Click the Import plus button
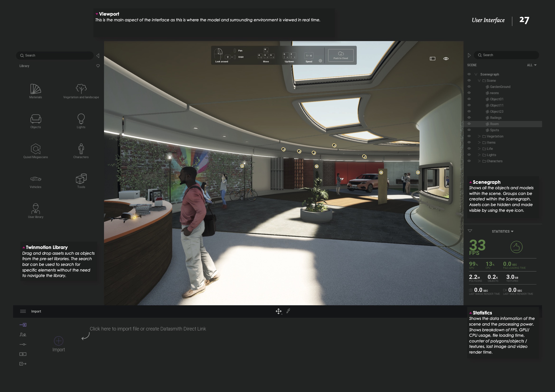This screenshot has height=392, width=555. (x=58, y=341)
